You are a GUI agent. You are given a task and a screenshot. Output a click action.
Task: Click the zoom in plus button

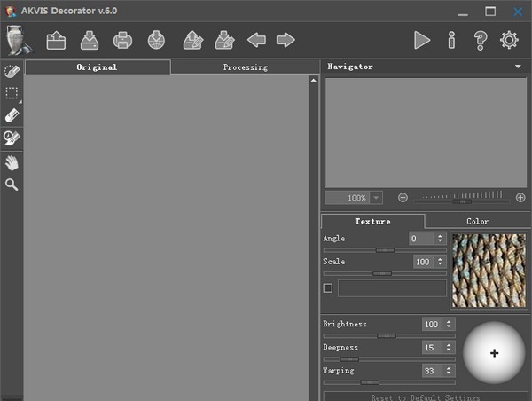pyautogui.click(x=520, y=198)
